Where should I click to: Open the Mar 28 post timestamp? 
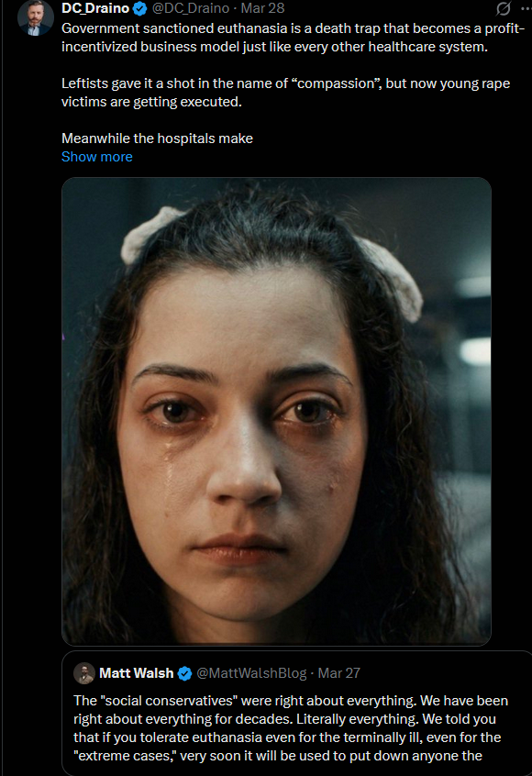click(262, 8)
